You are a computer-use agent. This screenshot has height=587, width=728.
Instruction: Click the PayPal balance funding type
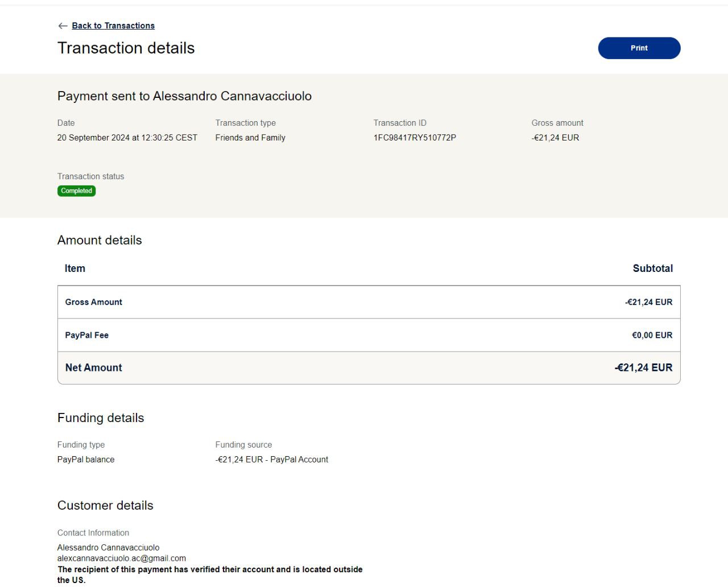(x=86, y=460)
